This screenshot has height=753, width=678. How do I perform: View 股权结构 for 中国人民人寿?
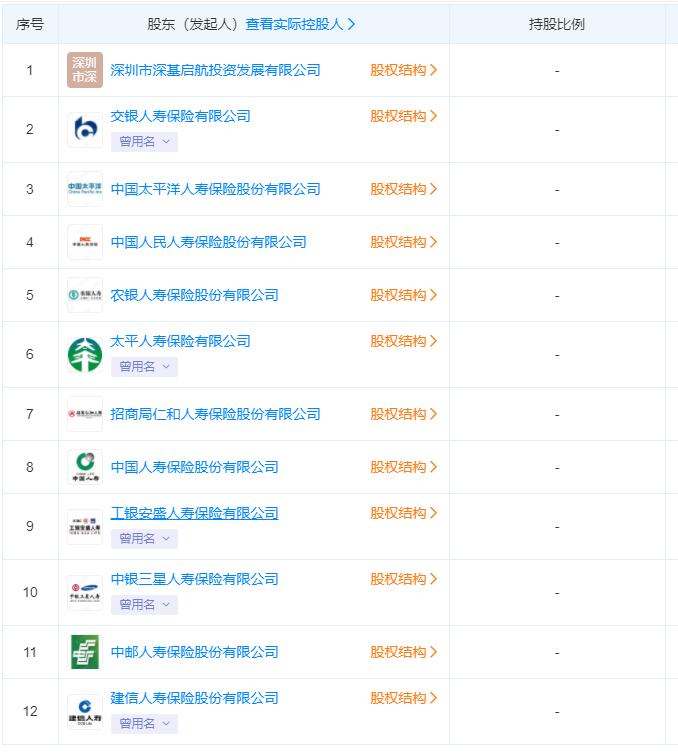[403, 242]
